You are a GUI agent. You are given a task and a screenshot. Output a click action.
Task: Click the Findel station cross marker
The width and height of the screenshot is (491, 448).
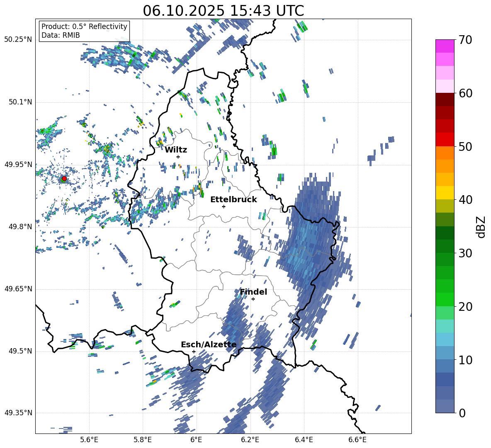coord(253,299)
